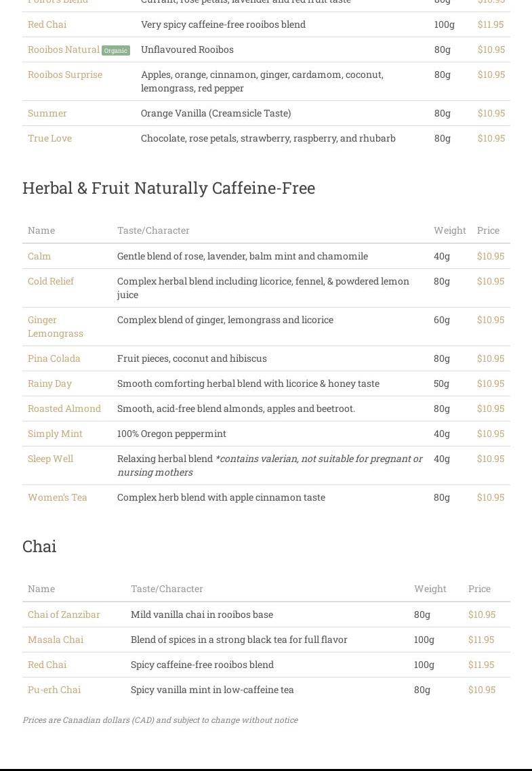532x771 pixels.
Task: Click the Organic badge beside Rooibos Natural
Action: coord(115,50)
